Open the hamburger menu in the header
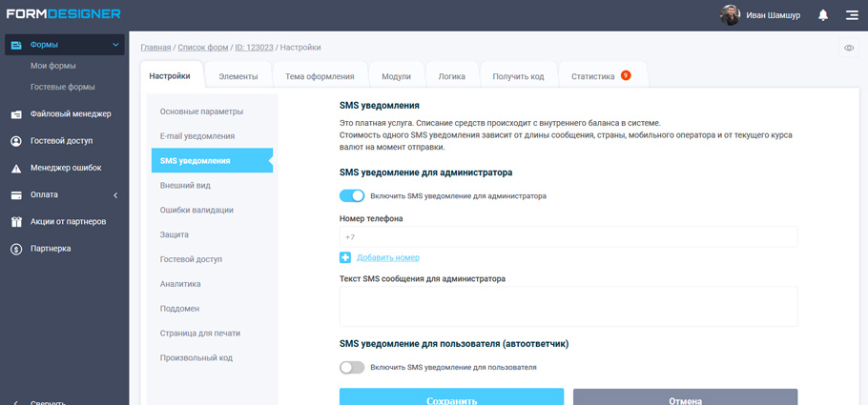Viewport: 868px width, 405px height. point(852,15)
